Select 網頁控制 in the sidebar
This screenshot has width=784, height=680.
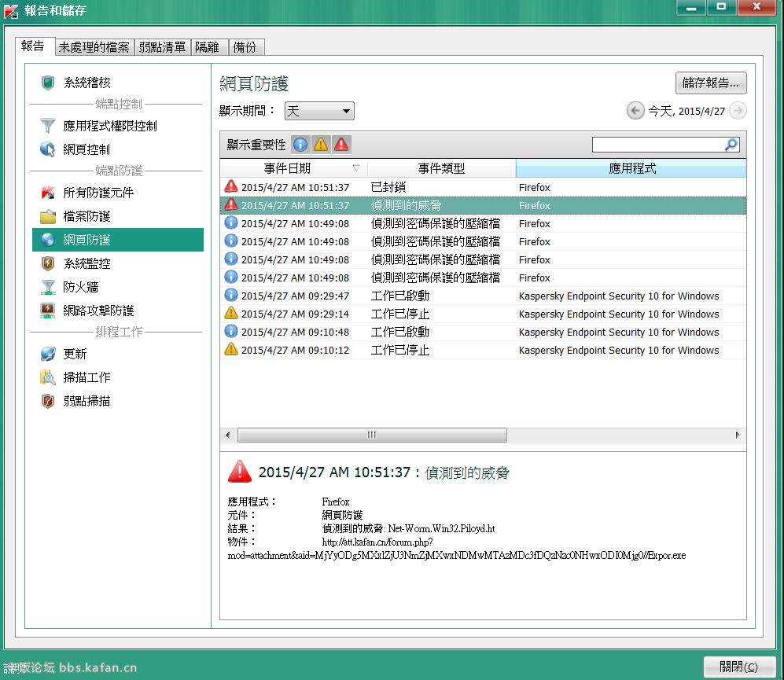(x=87, y=149)
